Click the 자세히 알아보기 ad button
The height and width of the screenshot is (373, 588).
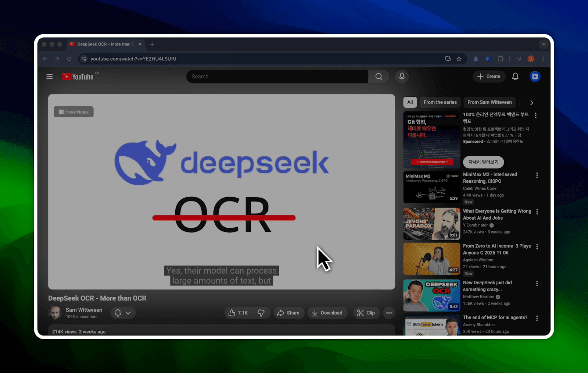(x=483, y=162)
